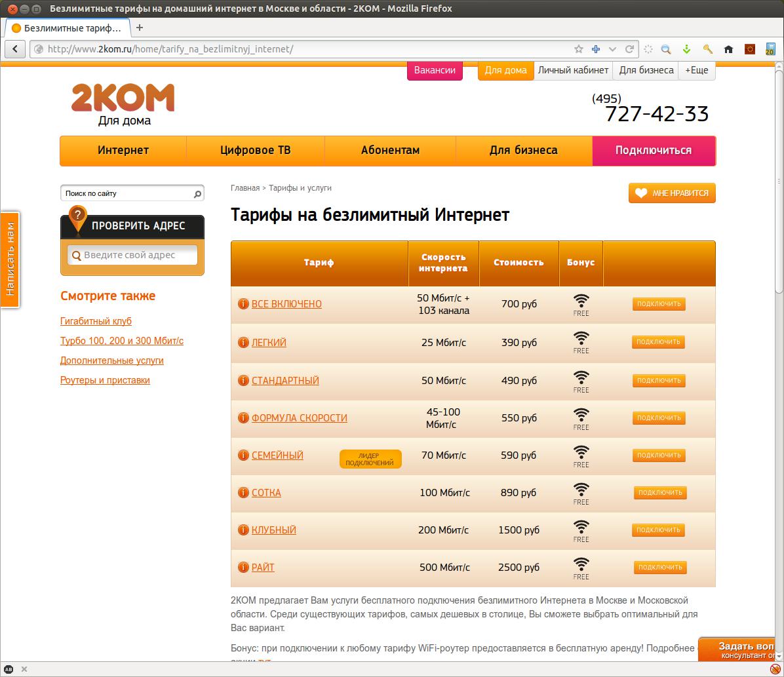The height and width of the screenshot is (677, 784).
Task: Click ПОДКЛЮЧИТЬ for the ФОРМУЛА СКОРОСТИ tariff
Action: tap(659, 418)
